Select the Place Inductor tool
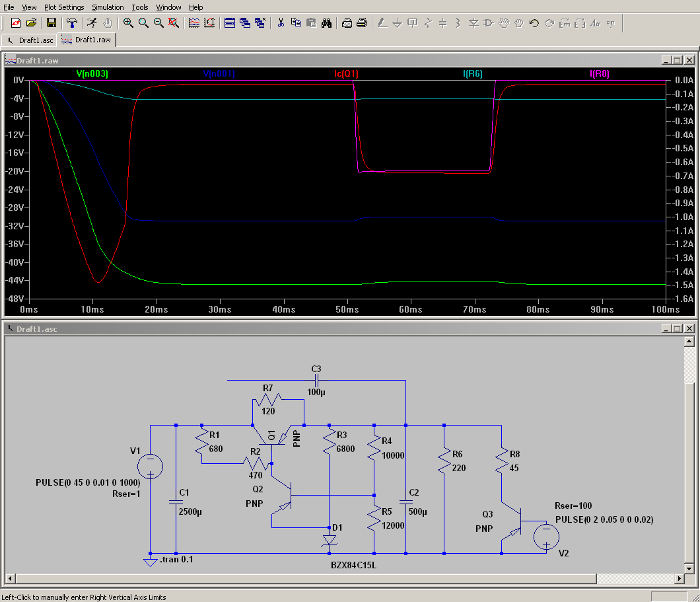700x602 pixels. [x=458, y=22]
